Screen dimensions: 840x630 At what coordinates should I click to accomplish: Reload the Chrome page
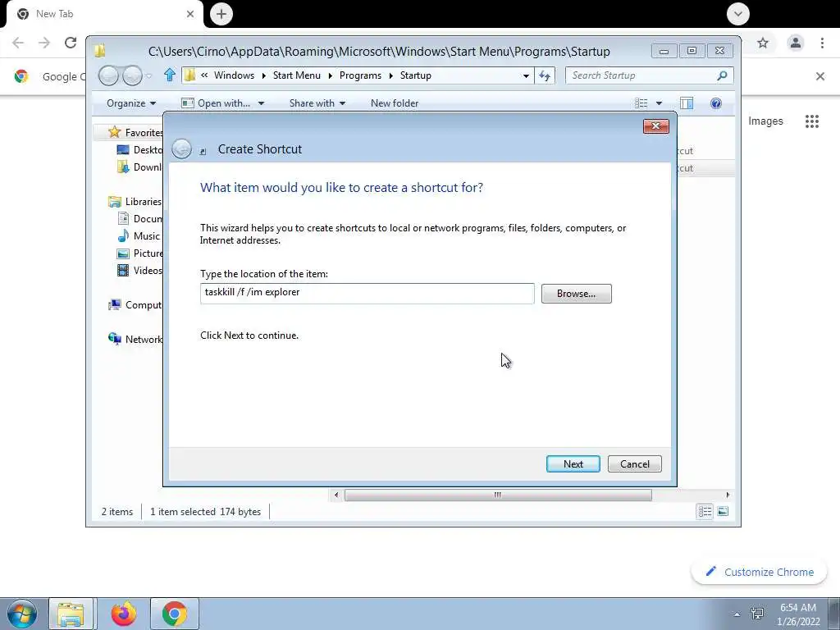click(71, 43)
